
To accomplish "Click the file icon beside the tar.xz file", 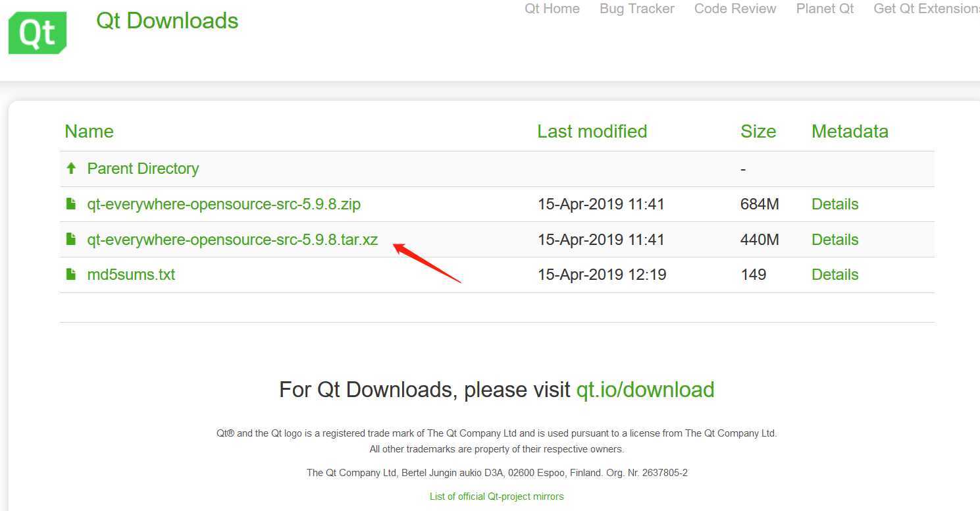I will coord(71,240).
